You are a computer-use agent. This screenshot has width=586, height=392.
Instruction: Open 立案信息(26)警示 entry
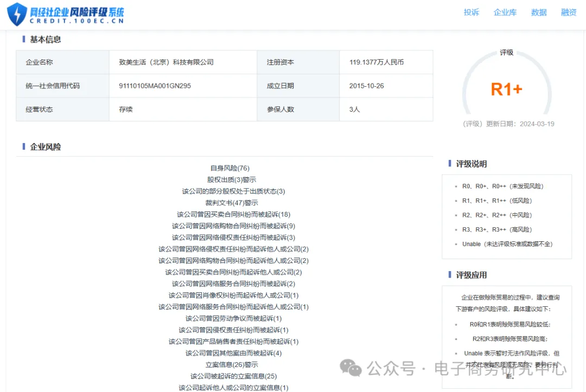click(232, 365)
